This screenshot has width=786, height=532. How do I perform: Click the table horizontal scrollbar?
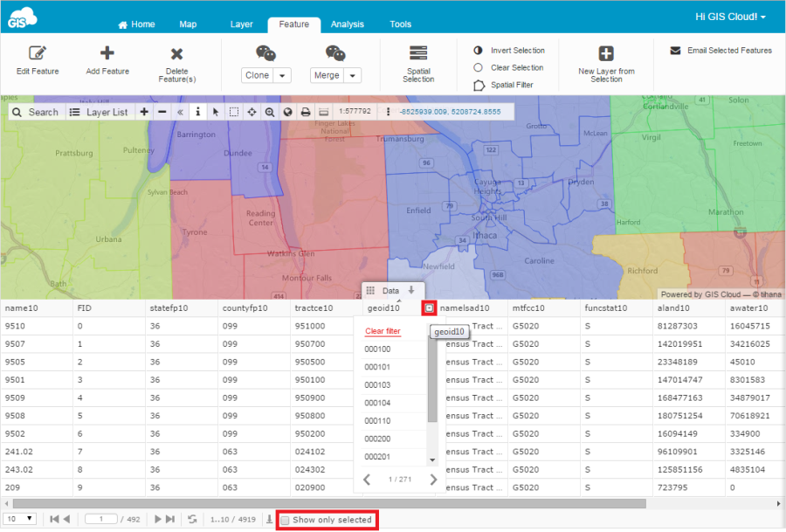click(332, 503)
